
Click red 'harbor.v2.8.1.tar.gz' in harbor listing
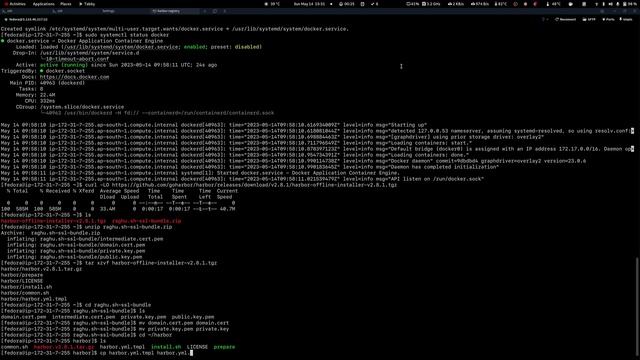click(x=64, y=347)
